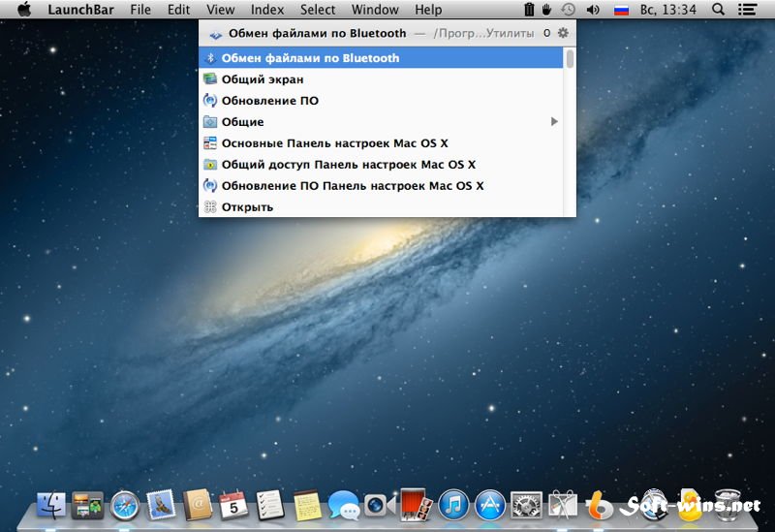Open the Time Machine menu bar icon
This screenshot has width=775, height=532.
point(569,10)
